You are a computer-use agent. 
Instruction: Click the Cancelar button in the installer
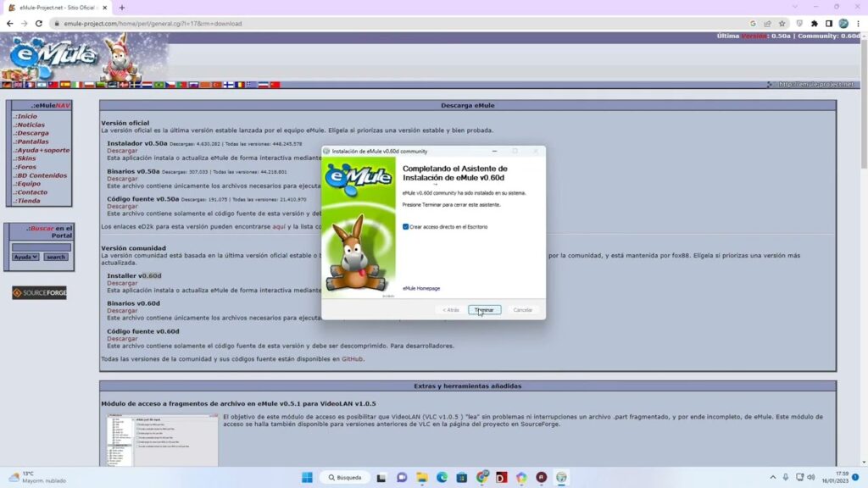pyautogui.click(x=522, y=310)
